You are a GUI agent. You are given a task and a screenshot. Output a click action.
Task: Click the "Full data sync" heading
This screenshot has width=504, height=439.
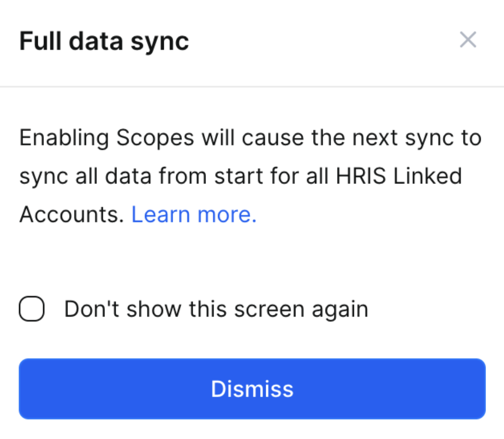click(x=104, y=41)
